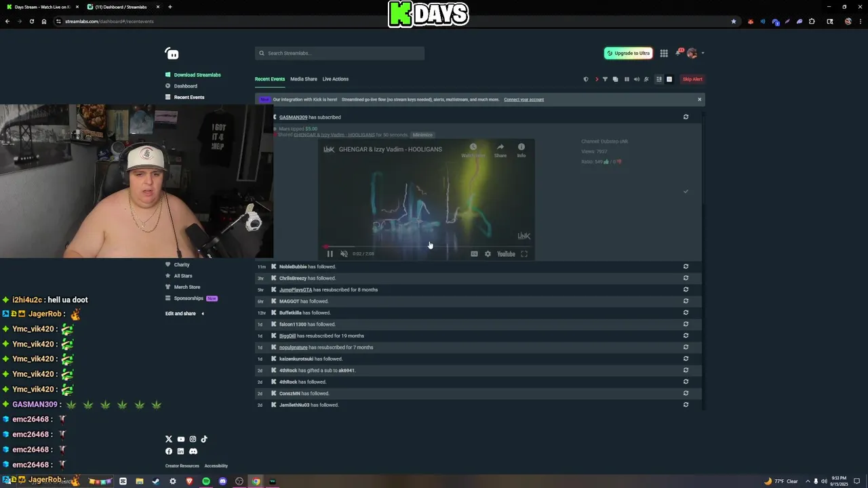Open the LinkedIn social icon
868x488 pixels.
(x=180, y=451)
